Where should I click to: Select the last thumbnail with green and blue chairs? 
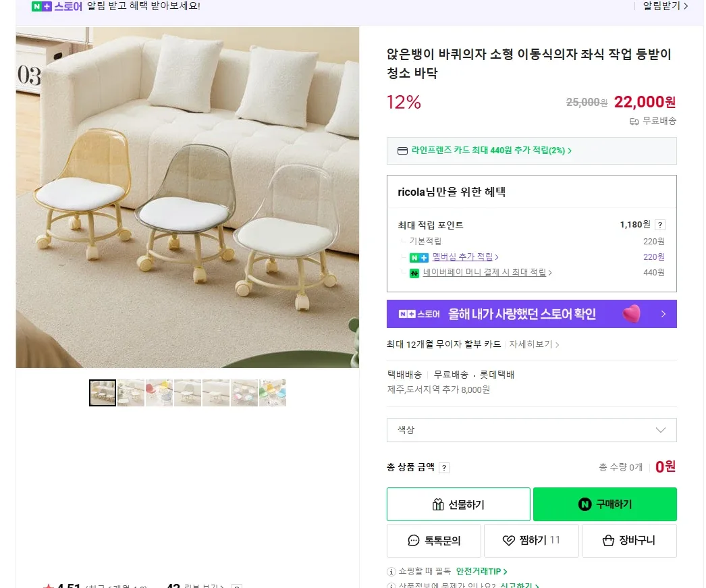(x=273, y=393)
